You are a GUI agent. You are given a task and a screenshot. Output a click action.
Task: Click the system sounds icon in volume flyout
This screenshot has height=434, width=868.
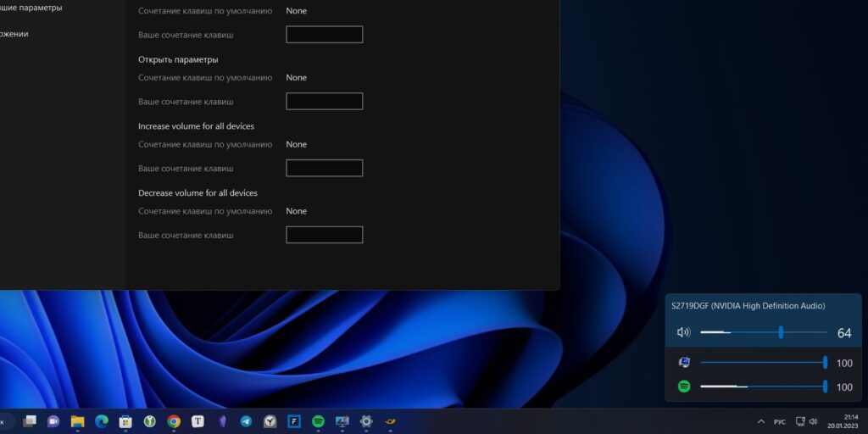coord(684,363)
